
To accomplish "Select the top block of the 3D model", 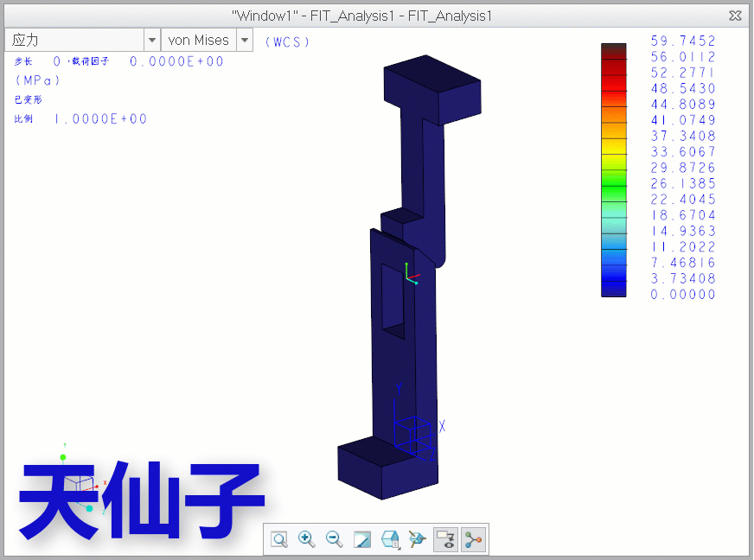I will (x=432, y=86).
